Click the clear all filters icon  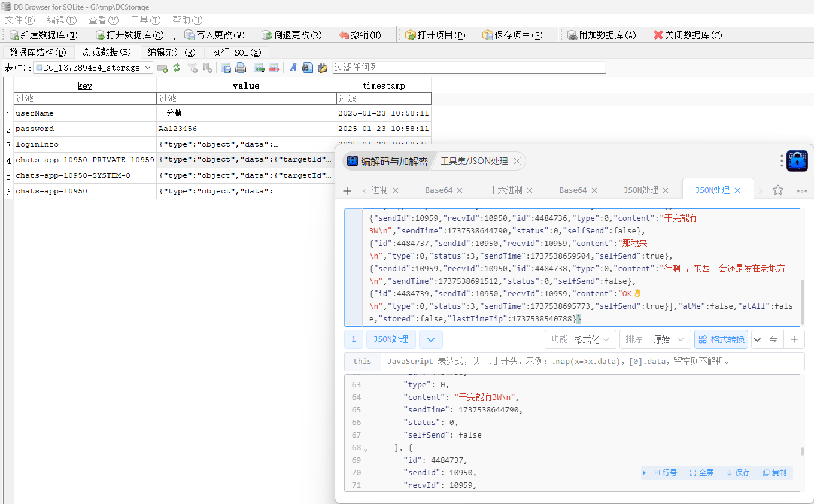[x=192, y=68]
